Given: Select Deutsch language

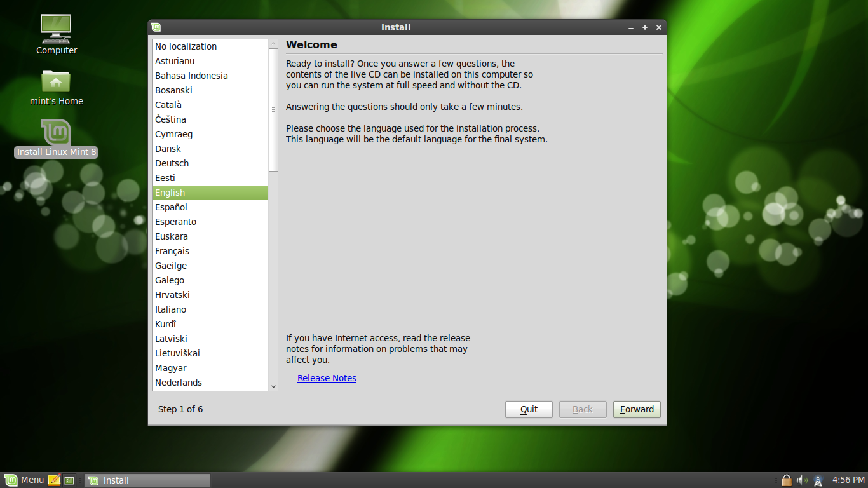Looking at the screenshot, I should pyautogui.click(x=210, y=163).
